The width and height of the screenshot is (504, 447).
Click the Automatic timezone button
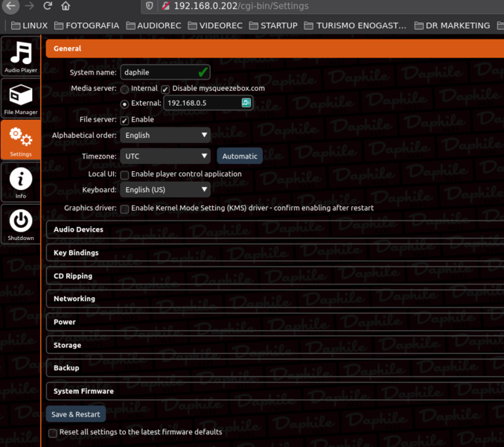click(x=240, y=156)
